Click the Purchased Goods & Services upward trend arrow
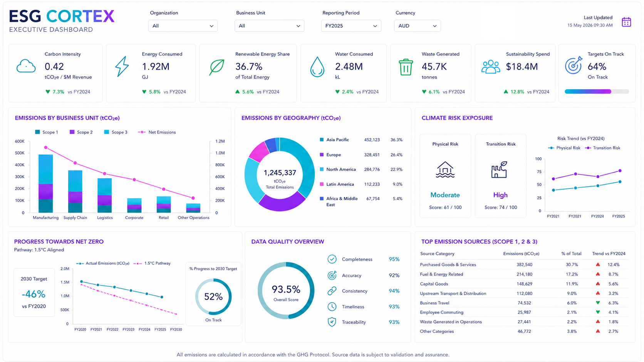The height and width of the screenshot is (362, 644). (x=598, y=265)
